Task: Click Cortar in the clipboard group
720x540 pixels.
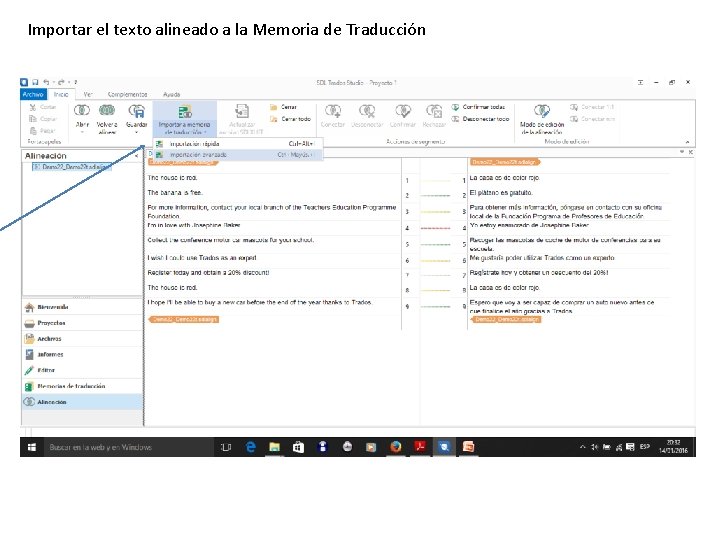Action: coord(43,107)
